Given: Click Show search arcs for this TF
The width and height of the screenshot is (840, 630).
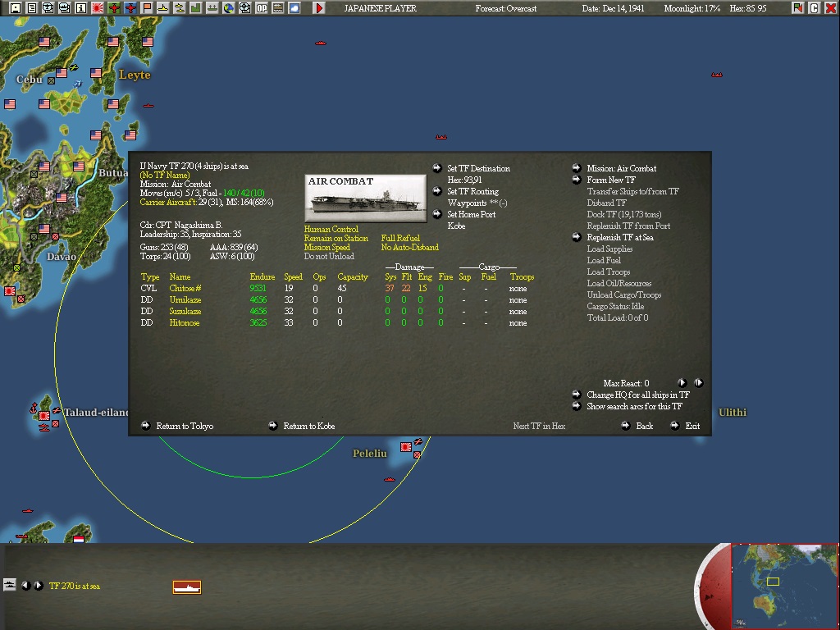Looking at the screenshot, I should coord(634,407).
